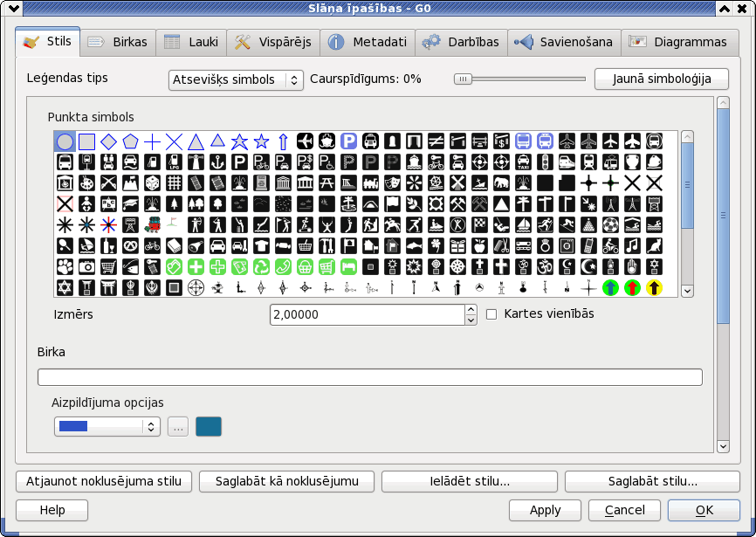The height and width of the screenshot is (537, 756).
Task: Choose the elephant symbol
Action: 501,183
